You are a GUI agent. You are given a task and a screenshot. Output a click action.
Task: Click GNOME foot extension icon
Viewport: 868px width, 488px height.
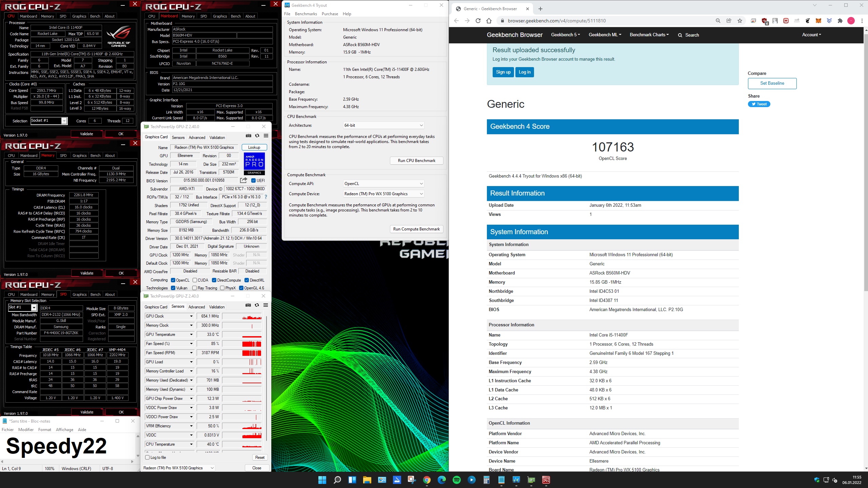pos(808,21)
